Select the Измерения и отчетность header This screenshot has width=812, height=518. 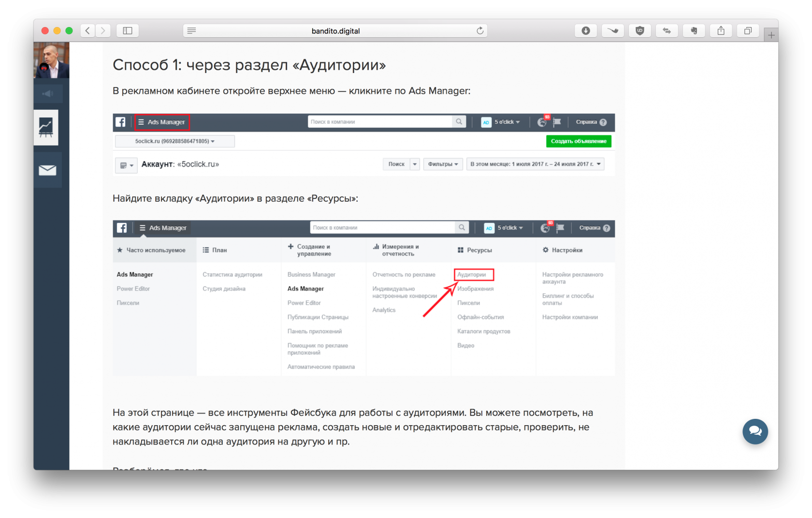[396, 250]
